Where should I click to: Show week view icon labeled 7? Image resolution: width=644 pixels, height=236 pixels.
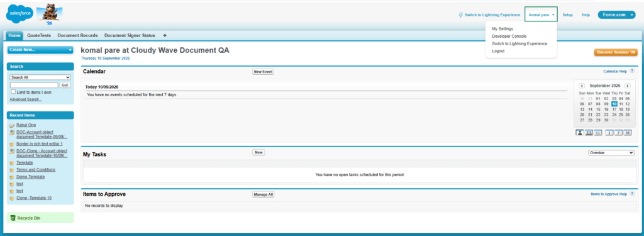[x=619, y=132]
